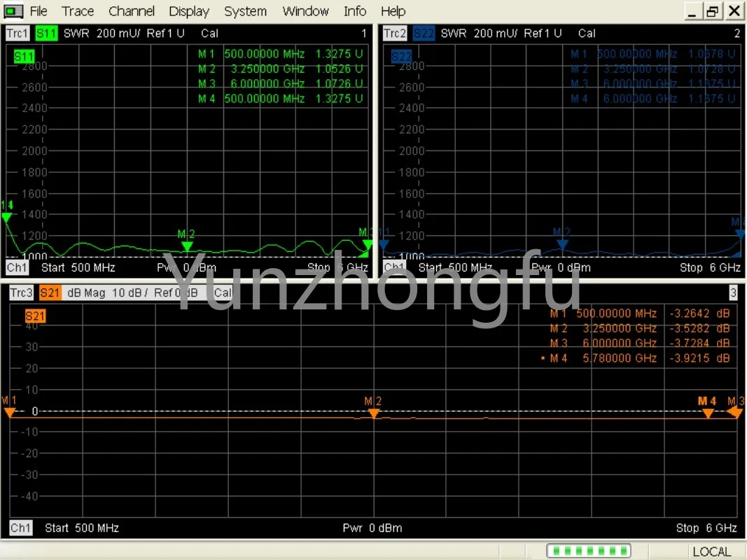747x560 pixels.
Task: Open the Help menu
Action: click(x=393, y=11)
